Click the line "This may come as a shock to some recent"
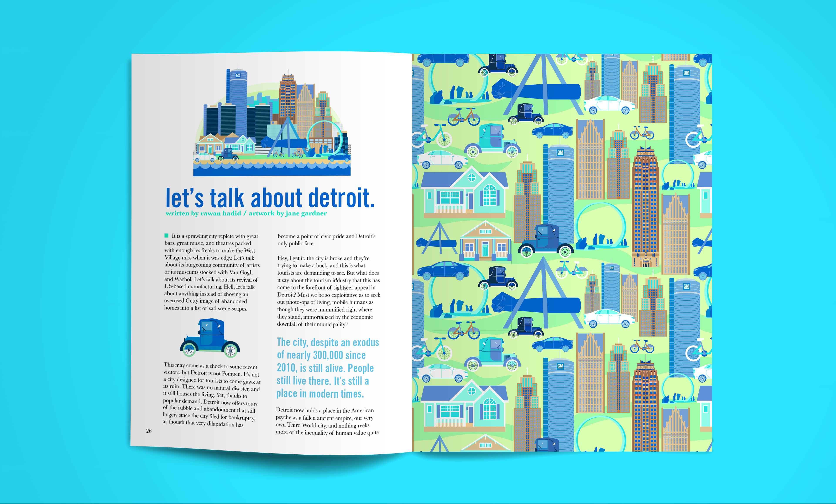The width and height of the screenshot is (836, 504). [x=210, y=366]
